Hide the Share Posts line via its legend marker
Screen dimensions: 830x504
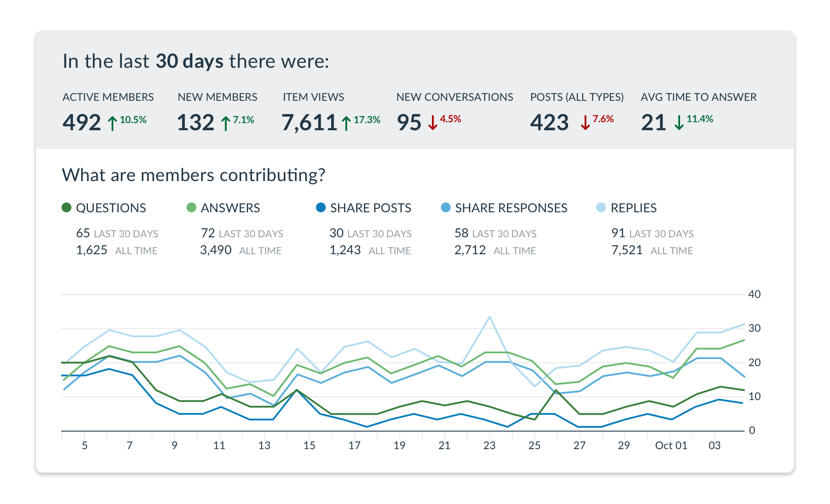[320, 207]
